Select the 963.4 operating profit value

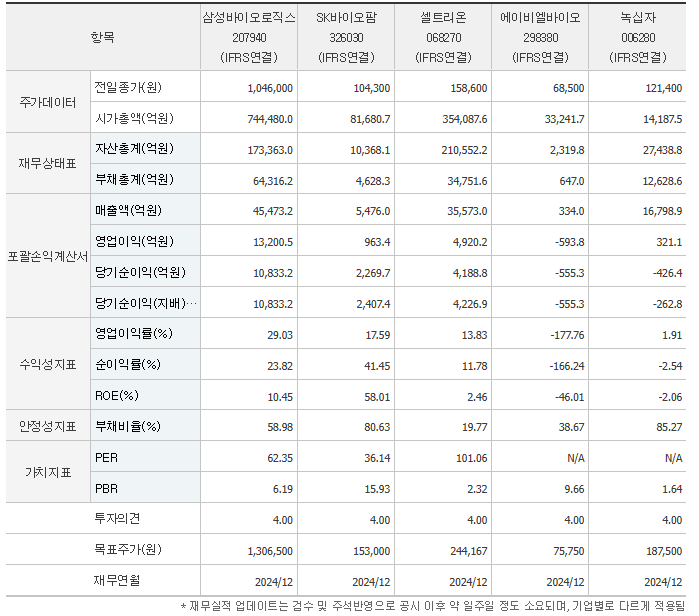point(377,242)
